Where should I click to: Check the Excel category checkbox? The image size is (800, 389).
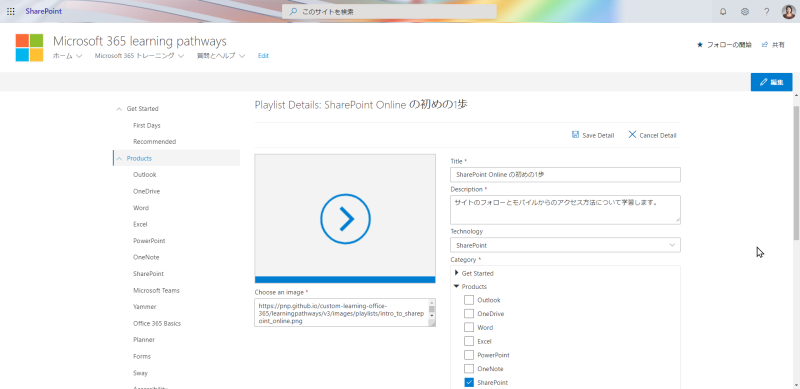[x=469, y=341]
